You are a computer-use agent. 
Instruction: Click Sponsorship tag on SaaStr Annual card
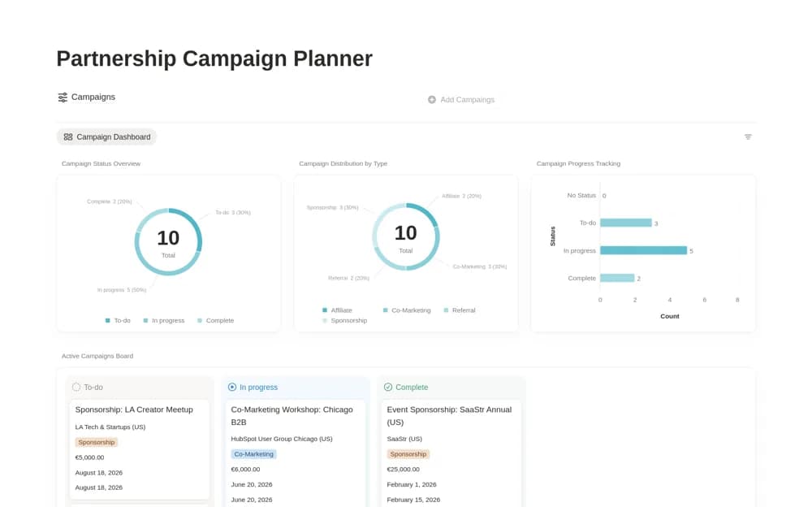pyautogui.click(x=408, y=454)
